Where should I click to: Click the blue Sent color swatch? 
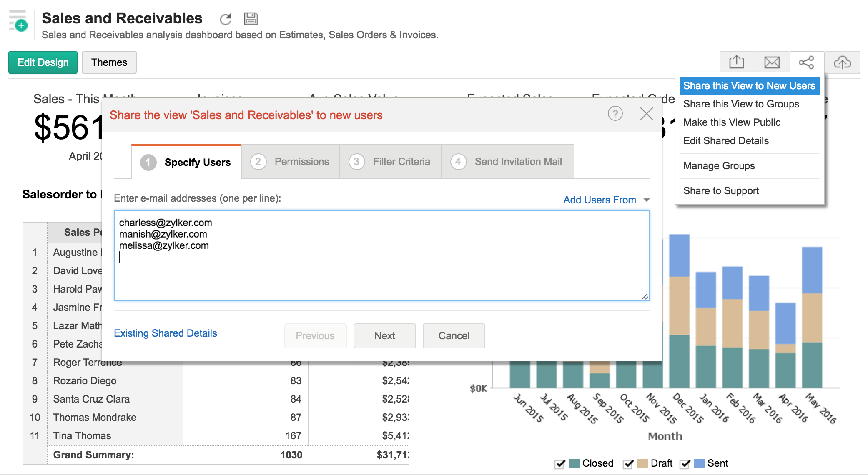tap(699, 464)
